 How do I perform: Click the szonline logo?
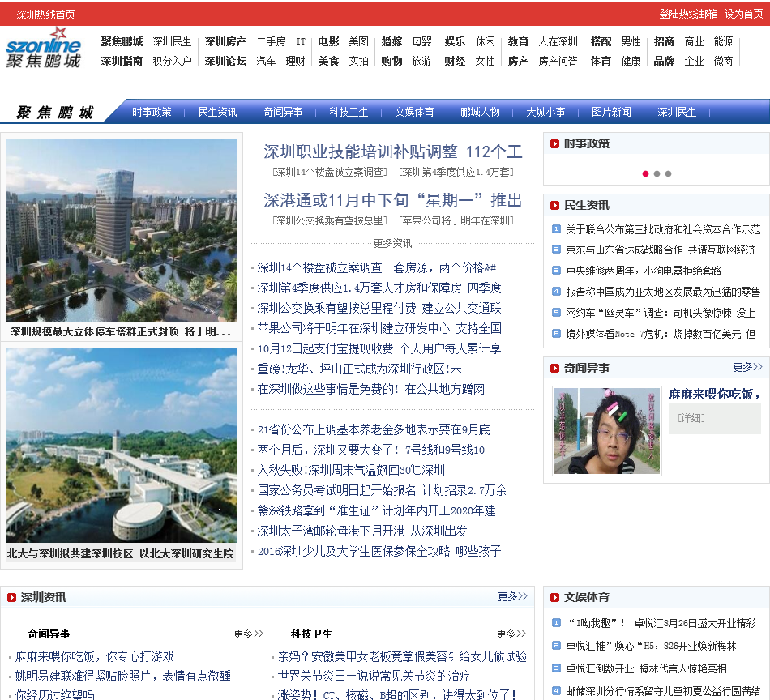click(43, 48)
